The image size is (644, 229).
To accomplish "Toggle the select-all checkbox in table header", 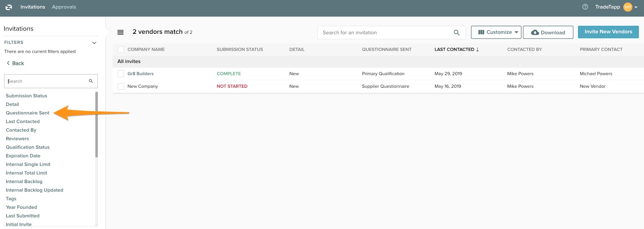I will click(121, 50).
